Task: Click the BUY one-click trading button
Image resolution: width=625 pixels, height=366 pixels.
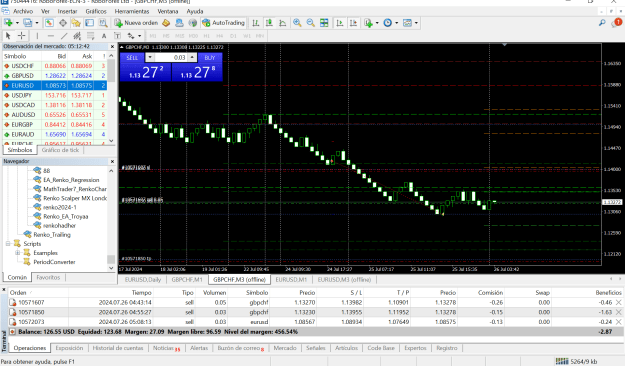Action: 210,57
